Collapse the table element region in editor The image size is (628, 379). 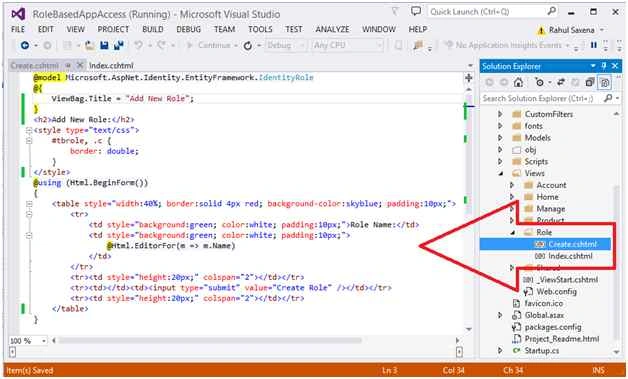pyautogui.click(x=29, y=204)
